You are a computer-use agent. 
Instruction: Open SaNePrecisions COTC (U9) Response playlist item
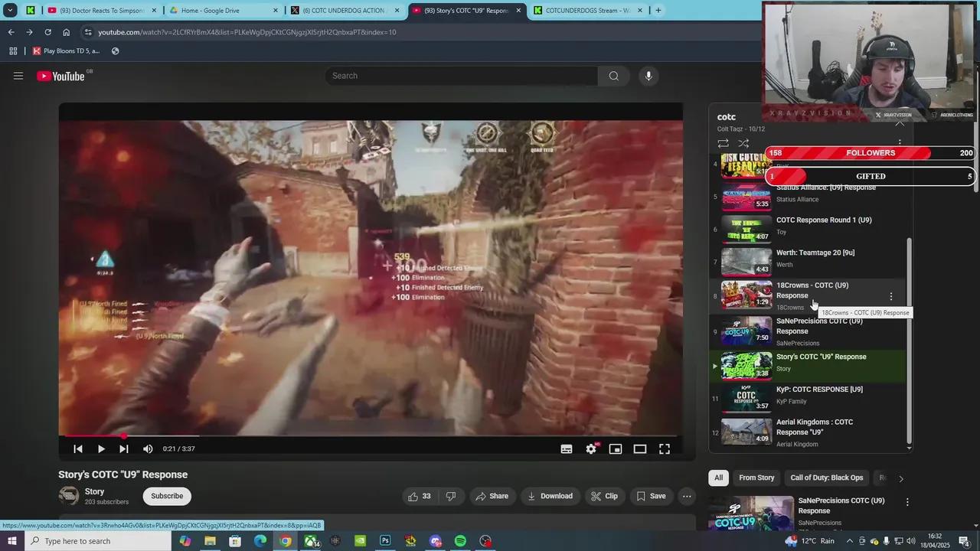808,331
